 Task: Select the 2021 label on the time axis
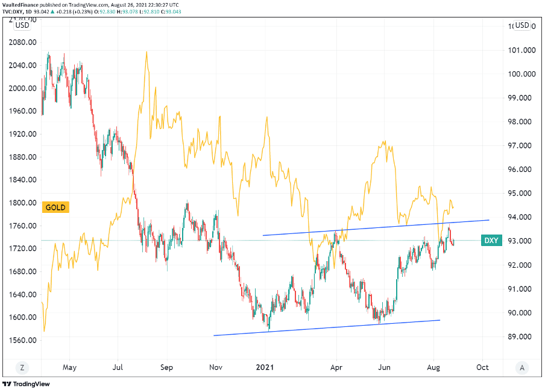tap(265, 367)
